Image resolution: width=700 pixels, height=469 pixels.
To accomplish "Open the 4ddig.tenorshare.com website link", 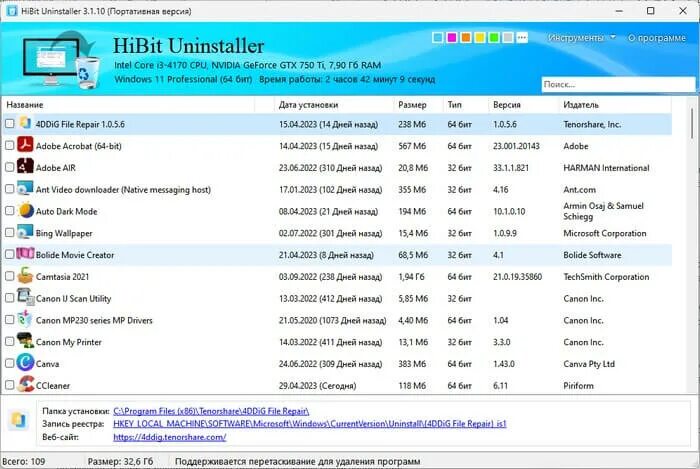I will click(x=170, y=437).
